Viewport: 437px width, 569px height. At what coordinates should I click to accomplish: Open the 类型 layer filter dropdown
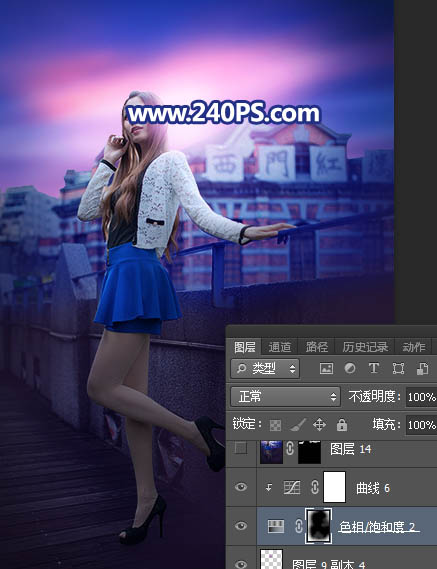265,369
